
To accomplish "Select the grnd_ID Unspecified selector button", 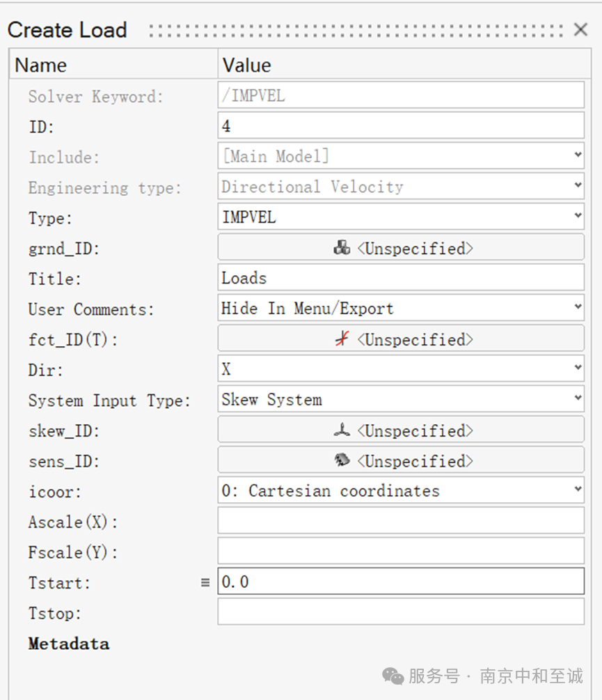I will (x=401, y=247).
